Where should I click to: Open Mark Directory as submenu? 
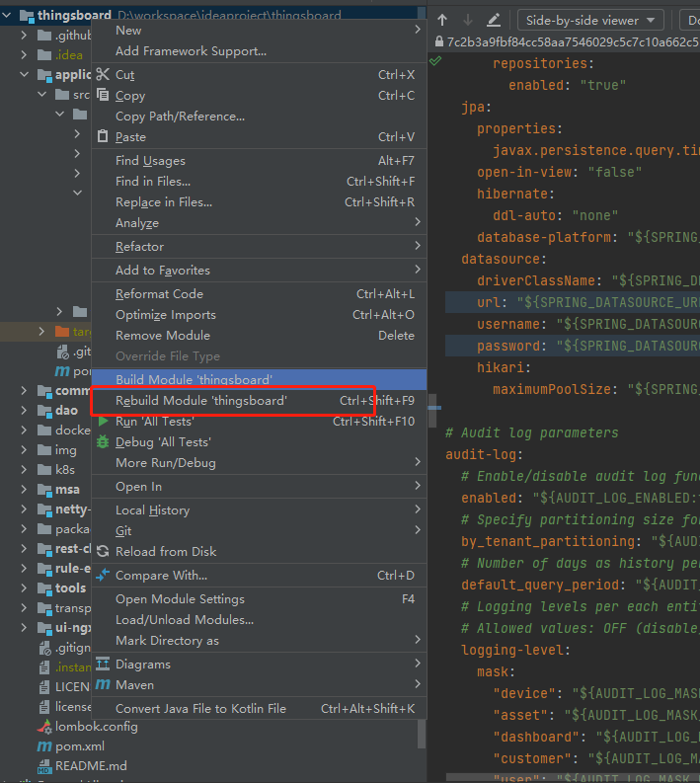pos(259,640)
